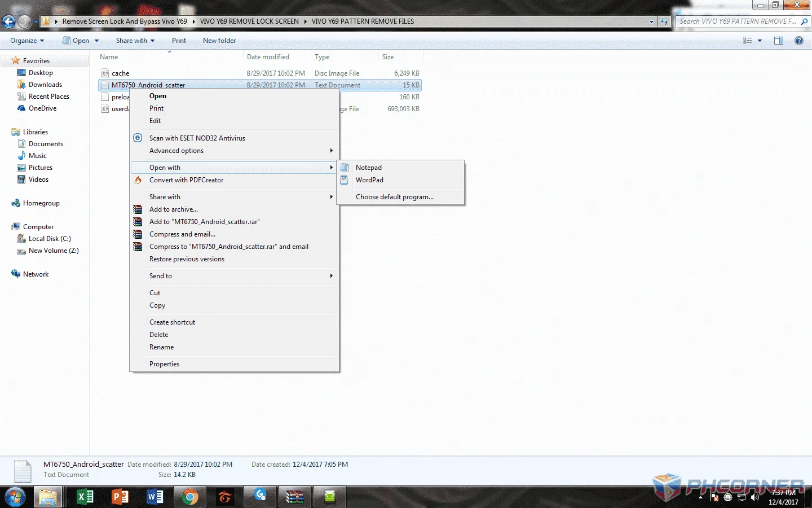
Task: Expand the Share with context submenu
Action: (234, 197)
